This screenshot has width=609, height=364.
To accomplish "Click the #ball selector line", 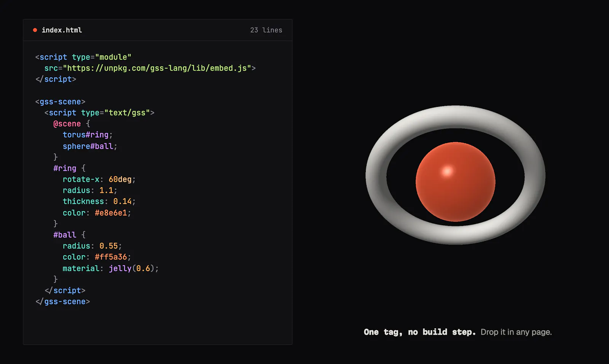I will pos(69,235).
